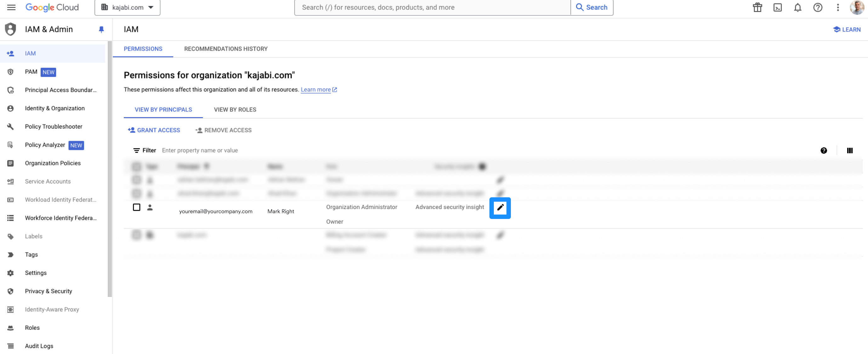868x354 pixels.
Task: Click the Organization Administrator role text
Action: [x=362, y=207]
